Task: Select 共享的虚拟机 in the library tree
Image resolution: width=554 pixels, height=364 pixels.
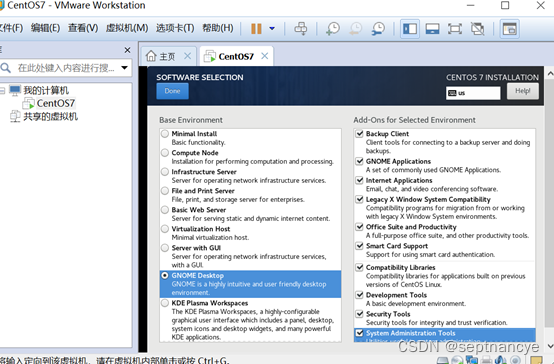Action: click(x=51, y=117)
